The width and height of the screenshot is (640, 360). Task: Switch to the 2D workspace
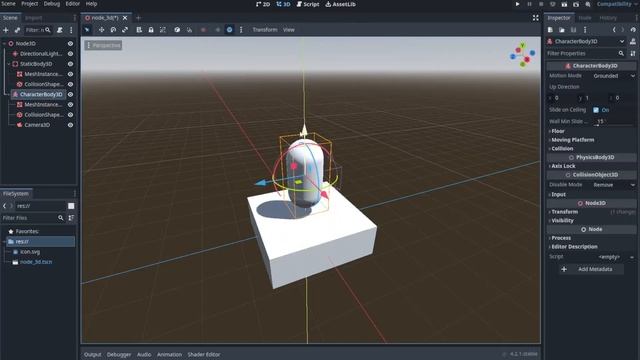point(263,4)
